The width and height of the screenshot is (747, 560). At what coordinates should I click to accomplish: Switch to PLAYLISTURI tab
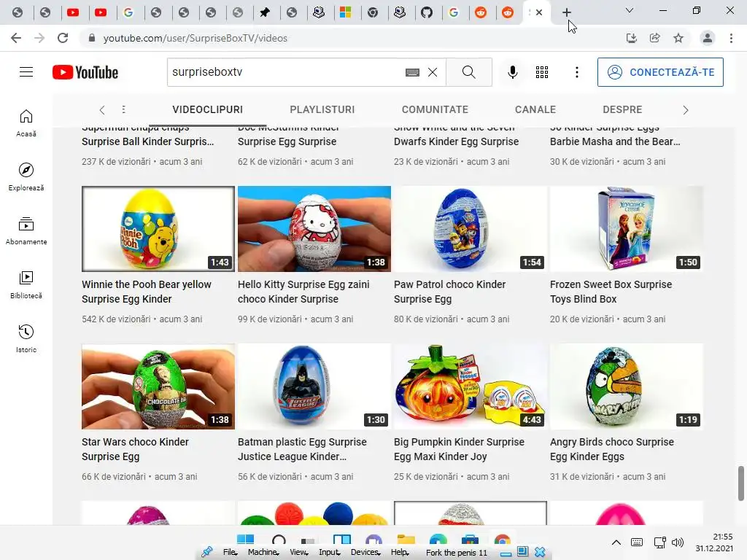(322, 109)
